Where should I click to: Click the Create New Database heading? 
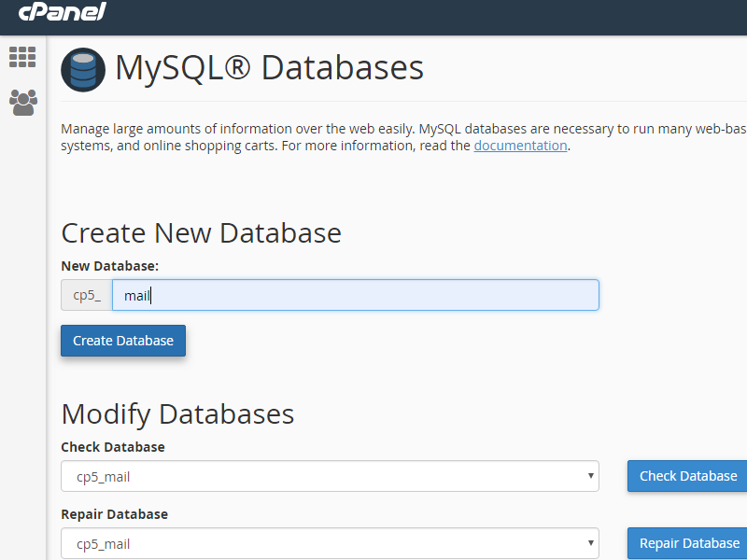click(x=201, y=232)
